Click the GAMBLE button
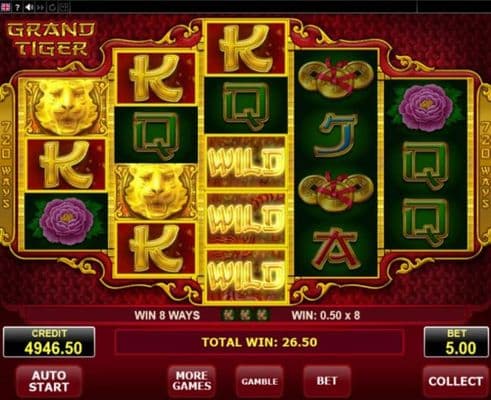This screenshot has width=491, height=400. point(259,381)
